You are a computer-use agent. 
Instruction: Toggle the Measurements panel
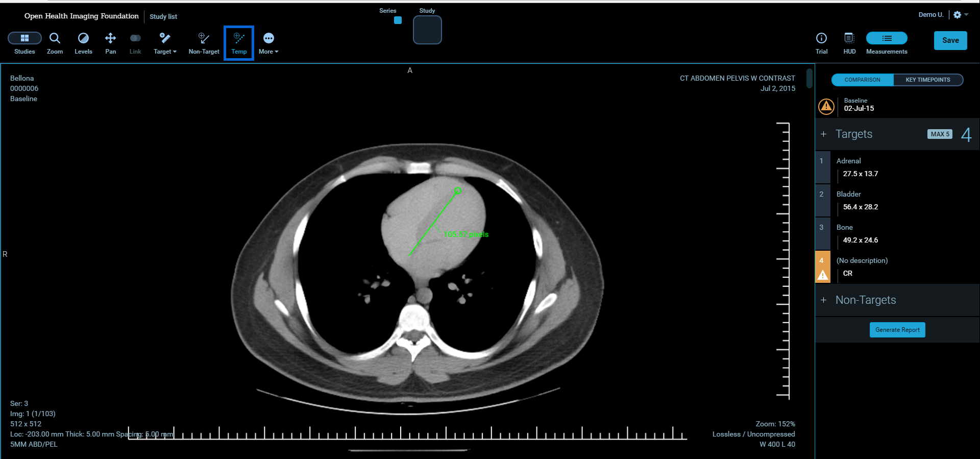coord(887,38)
